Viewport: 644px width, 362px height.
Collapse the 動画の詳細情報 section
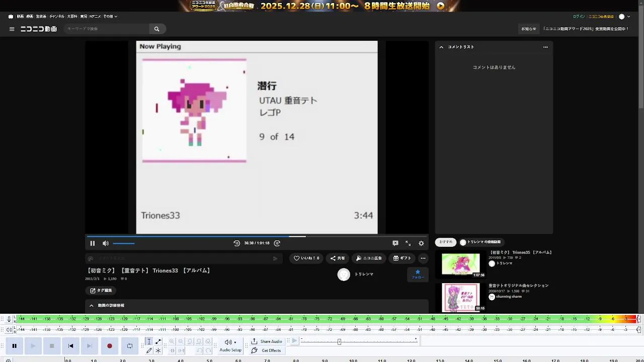(92, 306)
